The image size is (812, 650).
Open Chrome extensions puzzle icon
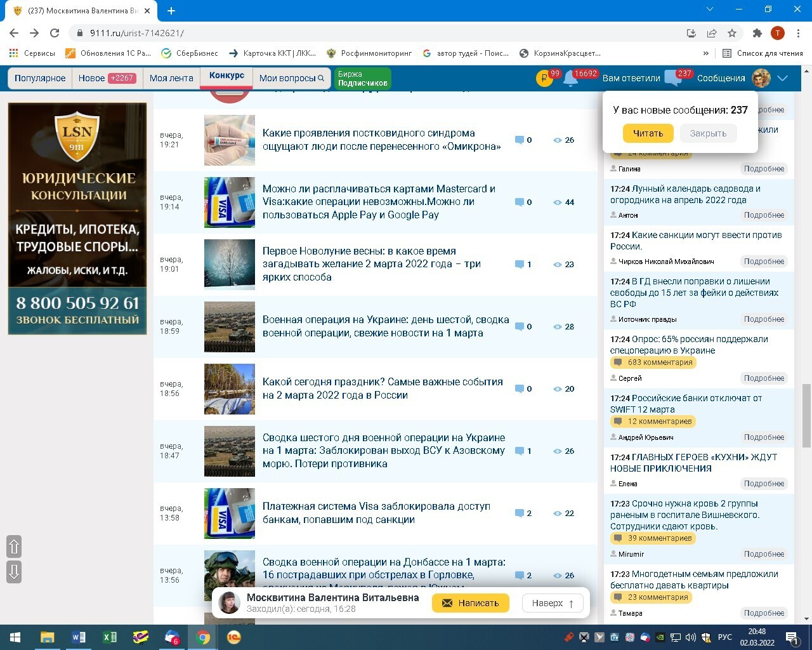757,33
